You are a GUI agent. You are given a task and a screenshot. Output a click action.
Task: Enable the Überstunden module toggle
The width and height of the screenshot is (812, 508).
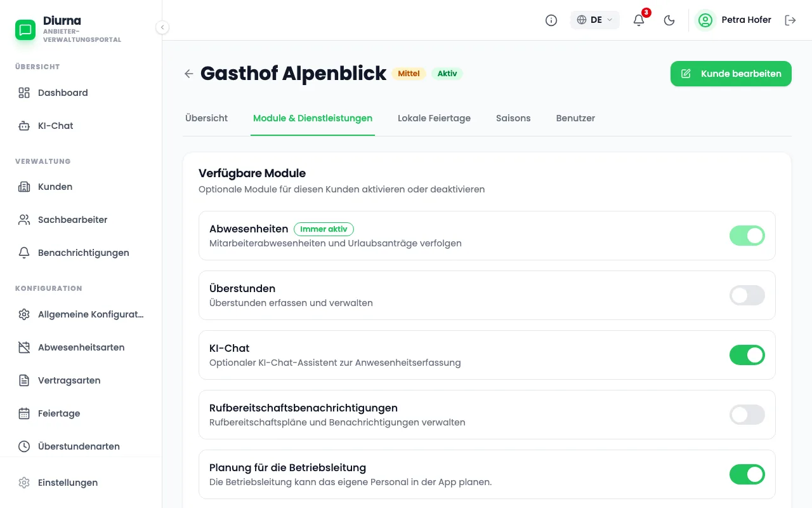coord(747,295)
